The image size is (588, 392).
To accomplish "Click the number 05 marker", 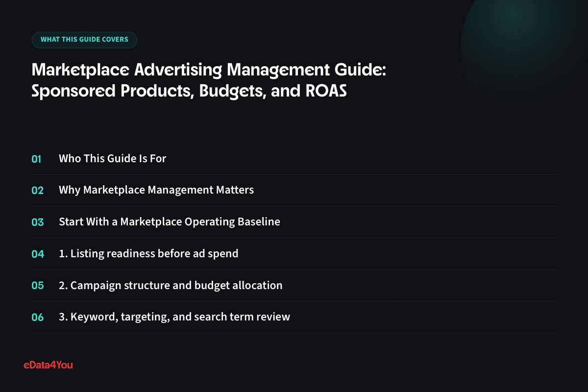I will coord(38,285).
